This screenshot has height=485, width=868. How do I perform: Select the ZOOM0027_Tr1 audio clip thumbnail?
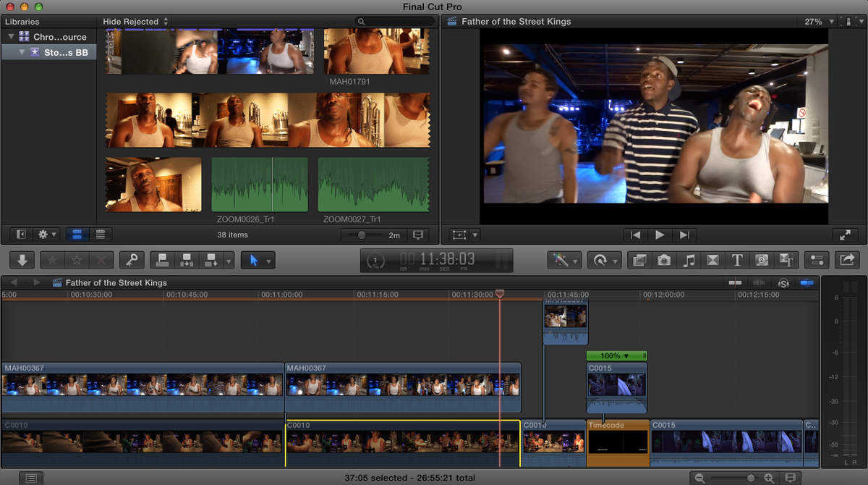(373, 185)
